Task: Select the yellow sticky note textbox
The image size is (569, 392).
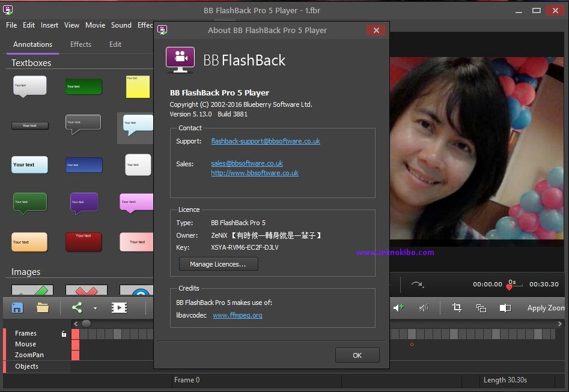Action: click(x=138, y=86)
